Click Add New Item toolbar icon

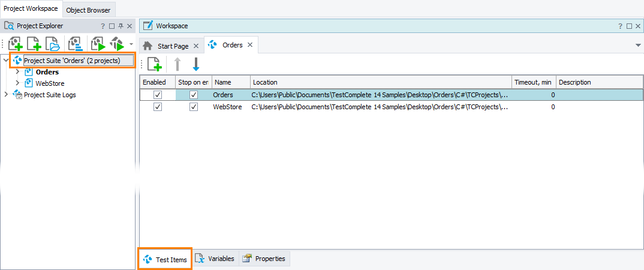pyautogui.click(x=34, y=43)
